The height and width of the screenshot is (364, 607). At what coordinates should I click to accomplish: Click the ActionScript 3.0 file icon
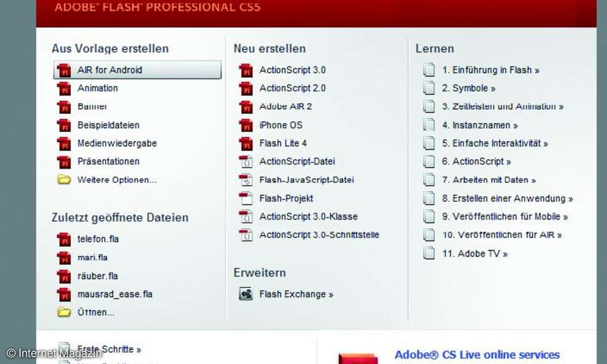point(246,70)
